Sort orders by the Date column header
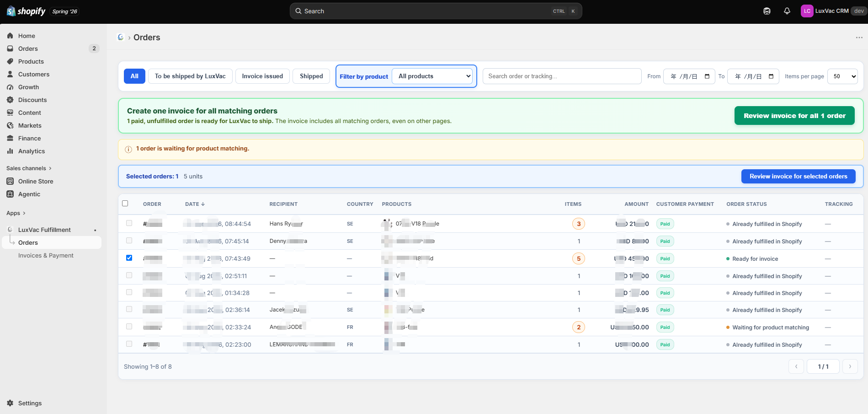 (x=195, y=204)
